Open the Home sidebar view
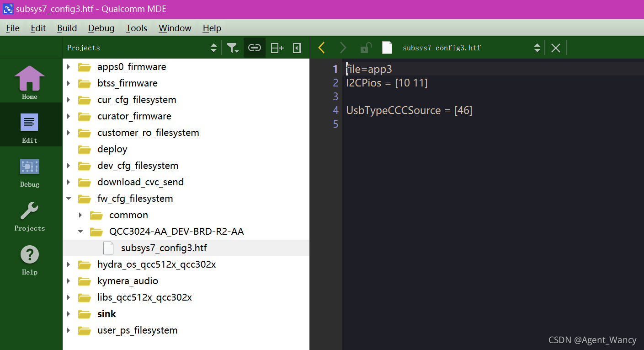Image resolution: width=644 pixels, height=350 pixels. coord(30,82)
